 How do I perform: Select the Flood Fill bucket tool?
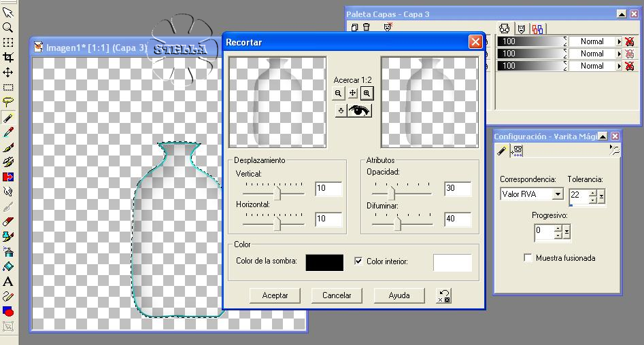point(7,267)
